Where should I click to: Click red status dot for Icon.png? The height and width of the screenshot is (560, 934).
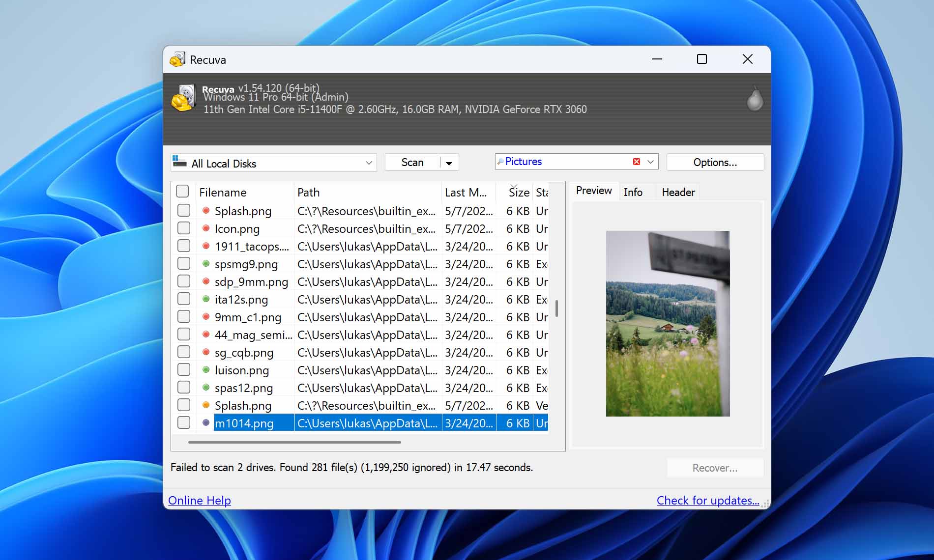[x=206, y=228]
